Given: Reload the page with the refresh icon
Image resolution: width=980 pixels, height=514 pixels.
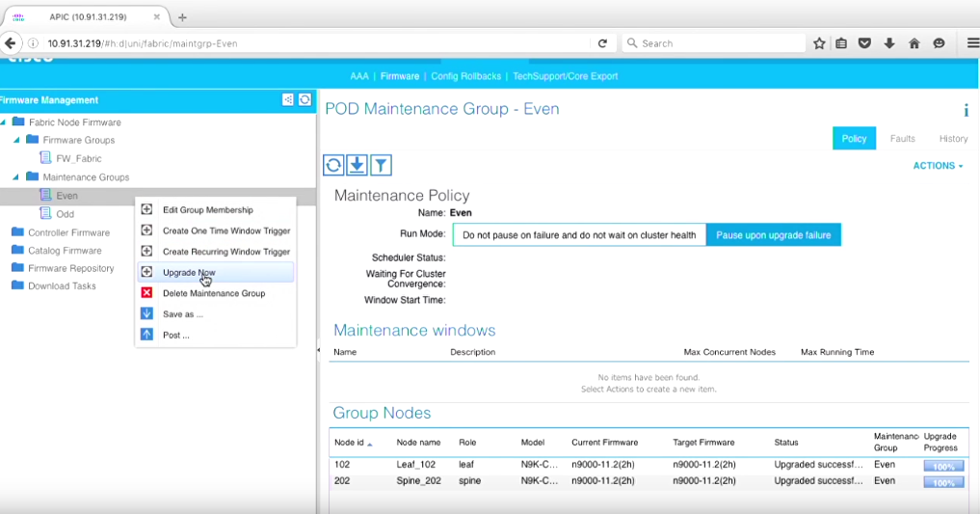Looking at the screenshot, I should coord(602,43).
